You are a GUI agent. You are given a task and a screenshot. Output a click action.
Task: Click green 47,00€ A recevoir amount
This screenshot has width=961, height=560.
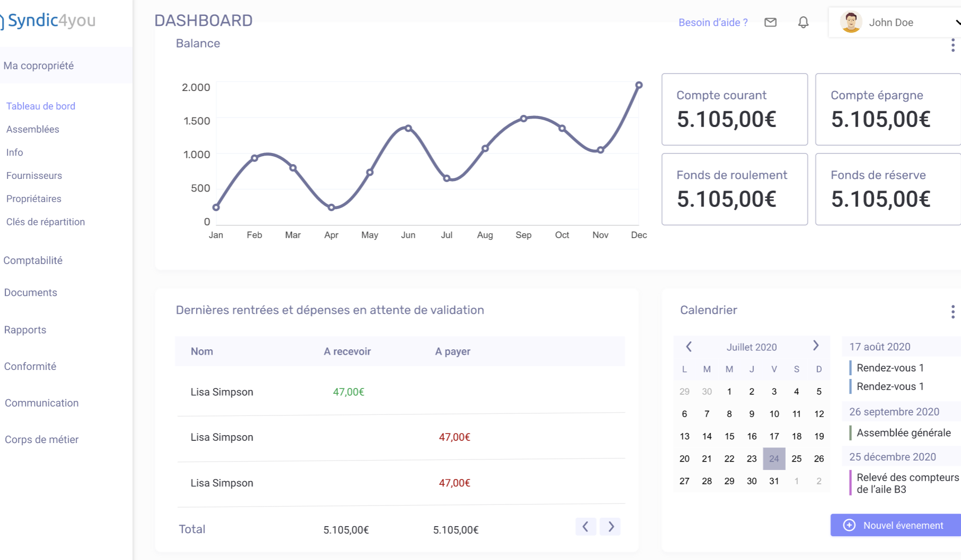349,392
